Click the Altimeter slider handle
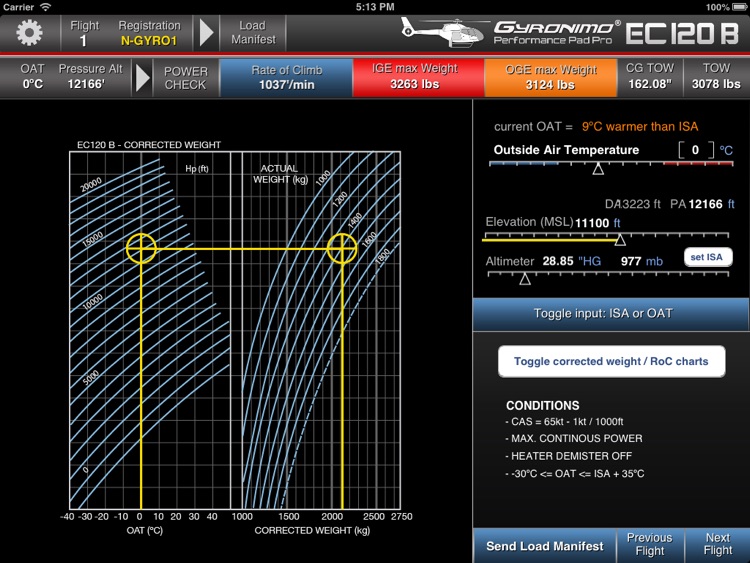This screenshot has width=750, height=563. [x=525, y=279]
